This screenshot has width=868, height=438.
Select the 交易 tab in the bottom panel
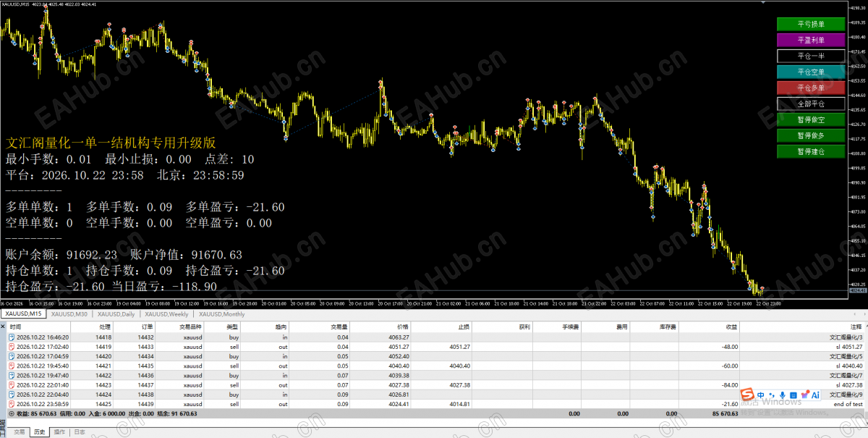click(x=20, y=432)
